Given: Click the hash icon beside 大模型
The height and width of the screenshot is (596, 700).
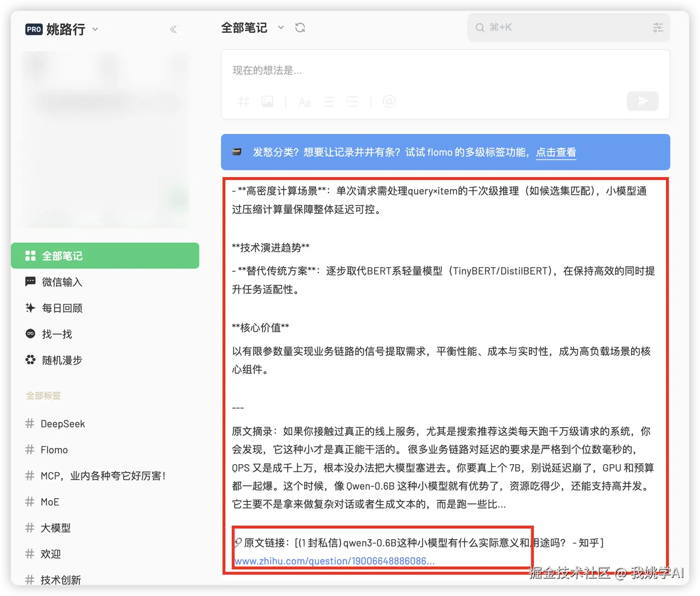Looking at the screenshot, I should 30,528.
